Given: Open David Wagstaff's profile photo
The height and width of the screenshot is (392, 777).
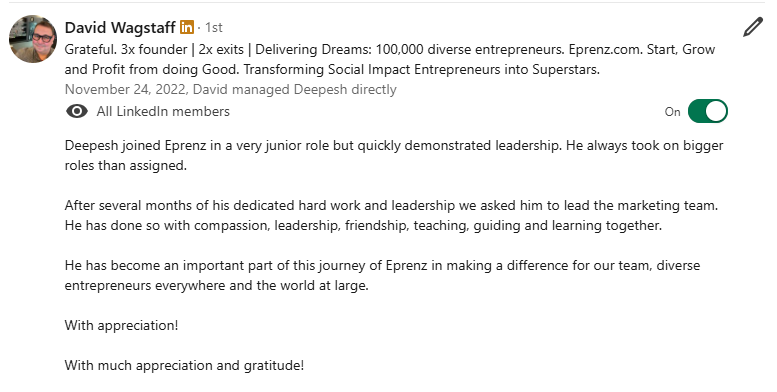Looking at the screenshot, I should tap(33, 39).
